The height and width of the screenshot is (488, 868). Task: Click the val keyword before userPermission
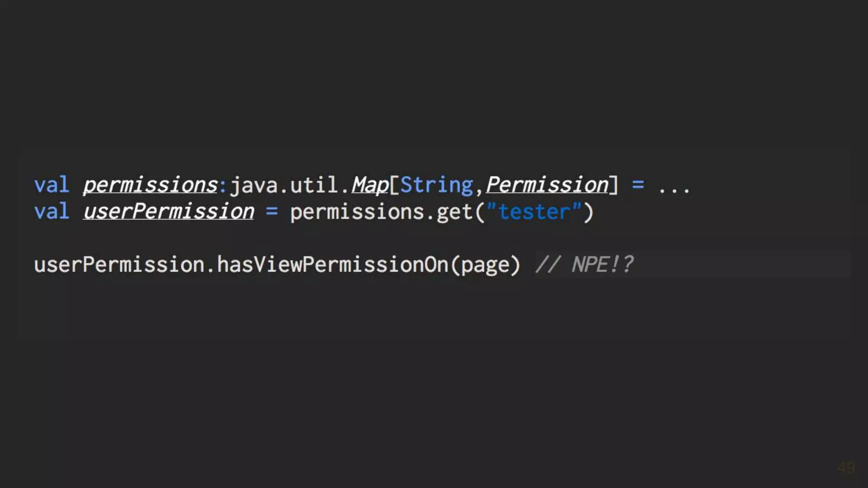[51, 211]
